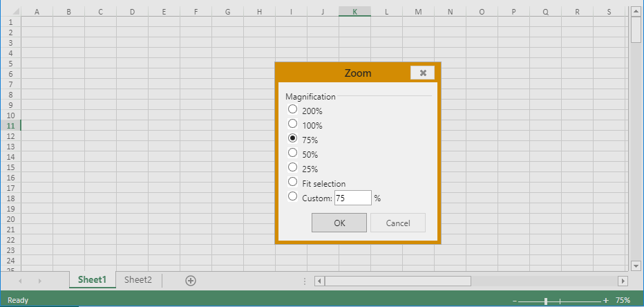The height and width of the screenshot is (307, 644).
Task: Select the 100% magnification option
Action: (292, 123)
